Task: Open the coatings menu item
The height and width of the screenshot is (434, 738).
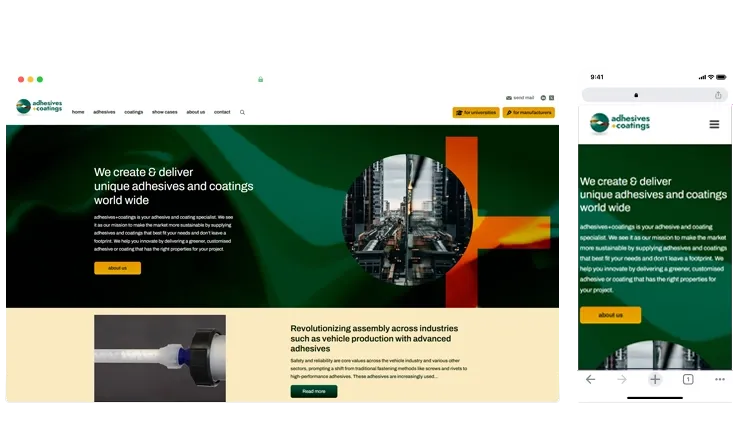Action: click(134, 112)
